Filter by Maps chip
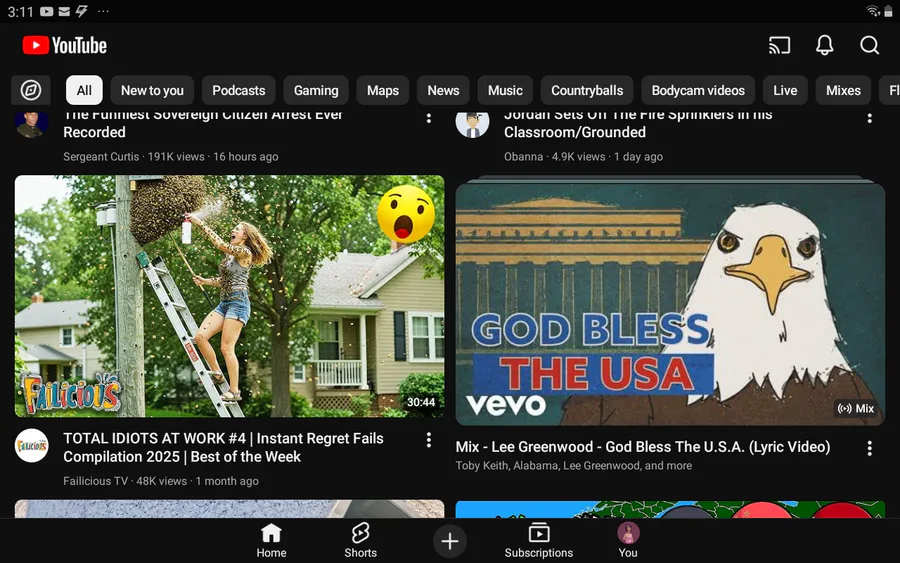The height and width of the screenshot is (563, 900). tap(383, 90)
